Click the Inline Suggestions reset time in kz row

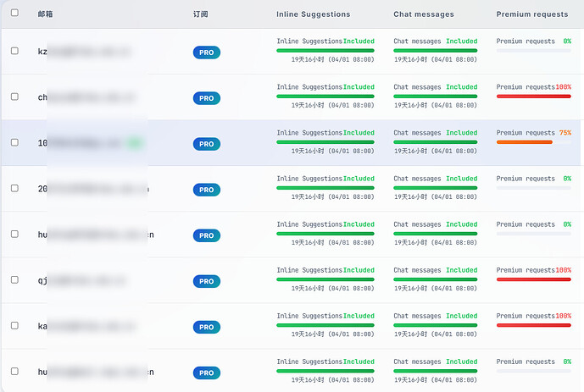click(x=332, y=59)
